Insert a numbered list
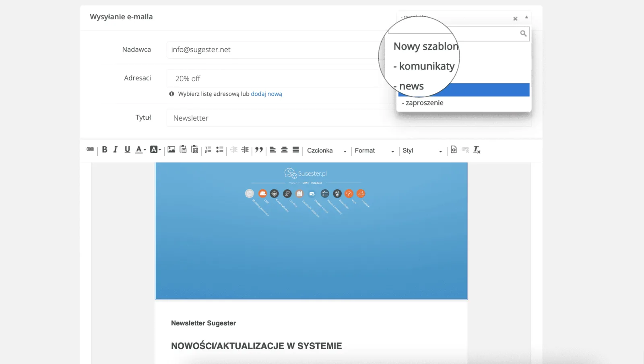 click(x=208, y=150)
